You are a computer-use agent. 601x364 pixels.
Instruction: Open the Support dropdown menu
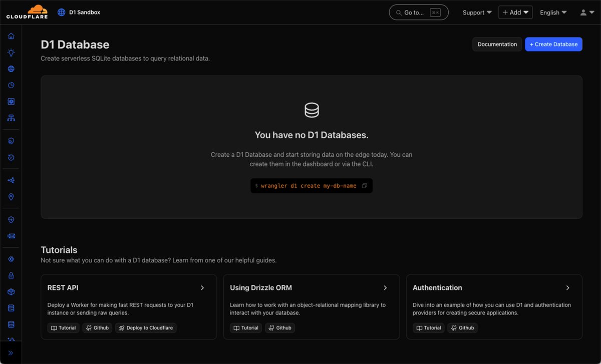click(477, 13)
